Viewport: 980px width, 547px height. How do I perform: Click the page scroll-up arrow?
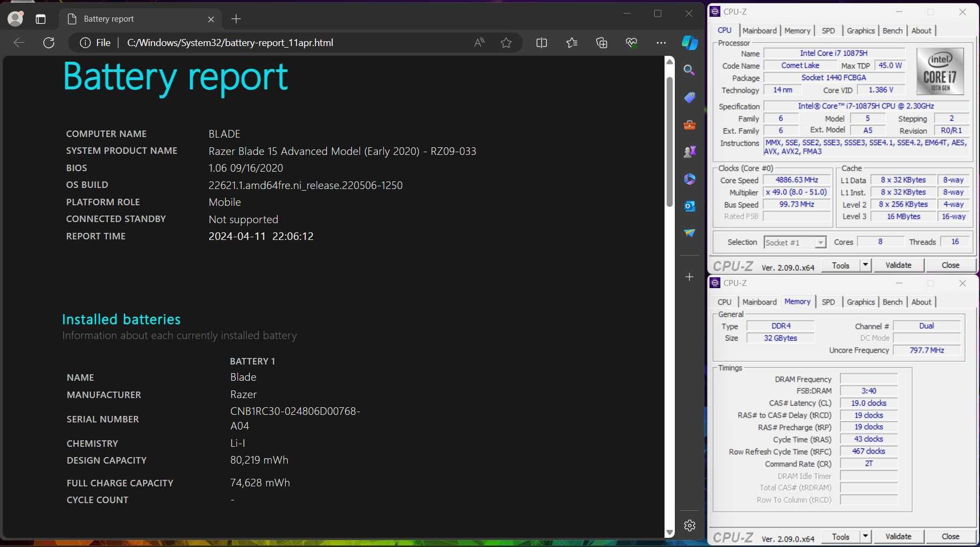pyautogui.click(x=669, y=62)
